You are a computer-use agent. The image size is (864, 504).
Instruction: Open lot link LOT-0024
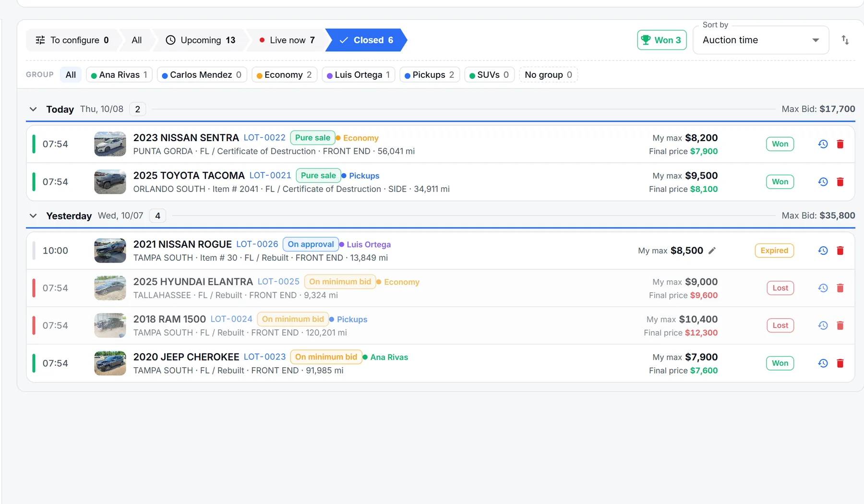click(231, 319)
